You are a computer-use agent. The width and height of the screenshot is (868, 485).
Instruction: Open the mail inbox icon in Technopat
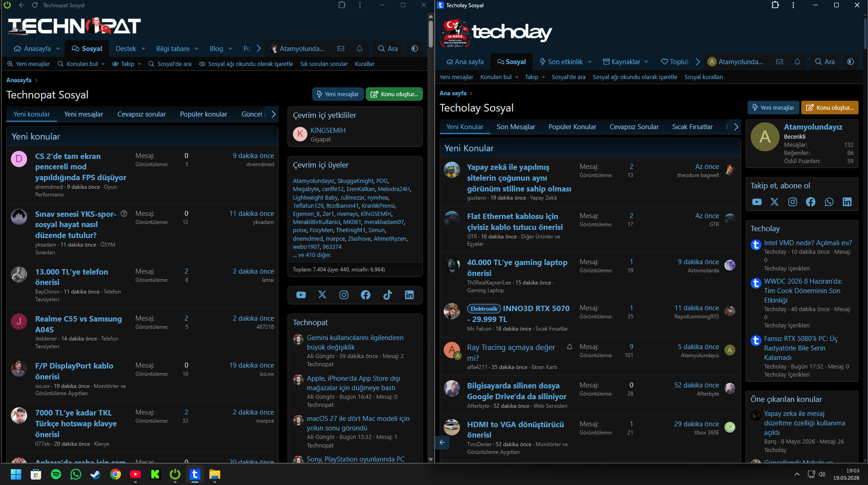coord(341,49)
